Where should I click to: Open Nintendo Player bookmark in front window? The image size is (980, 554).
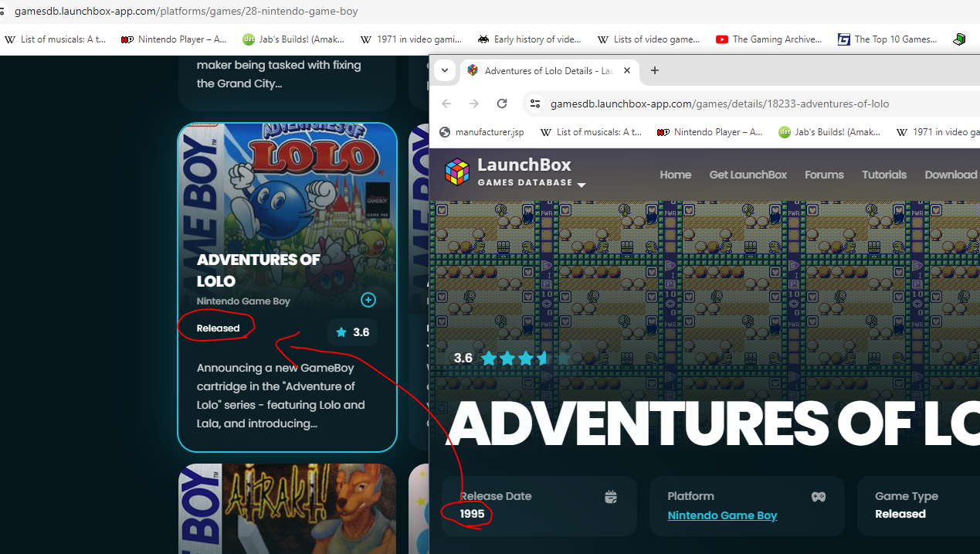[710, 132]
